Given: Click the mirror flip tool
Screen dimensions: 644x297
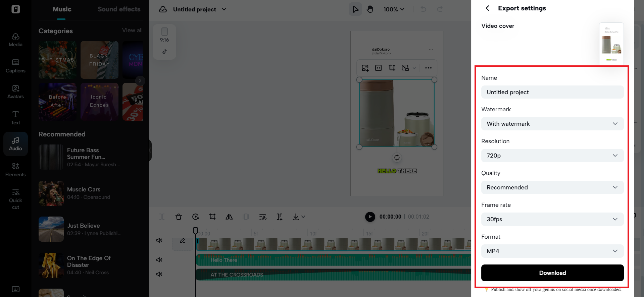Looking at the screenshot, I should (229, 217).
